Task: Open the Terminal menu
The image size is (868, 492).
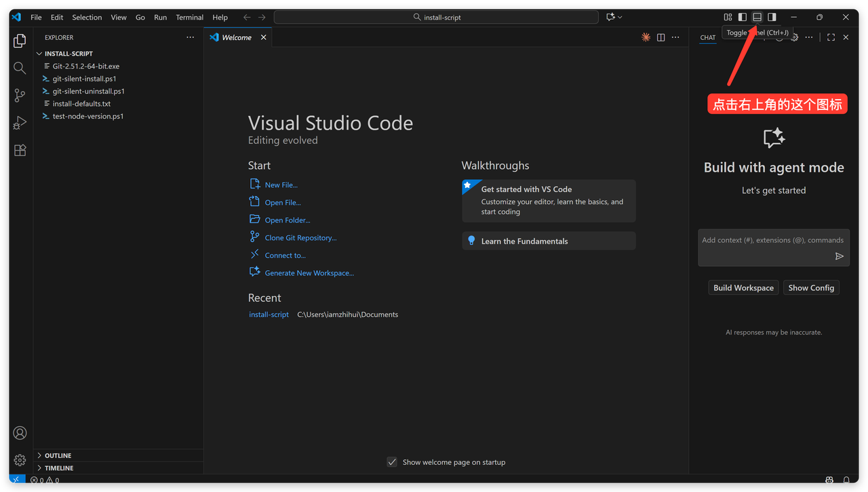Action: (189, 18)
